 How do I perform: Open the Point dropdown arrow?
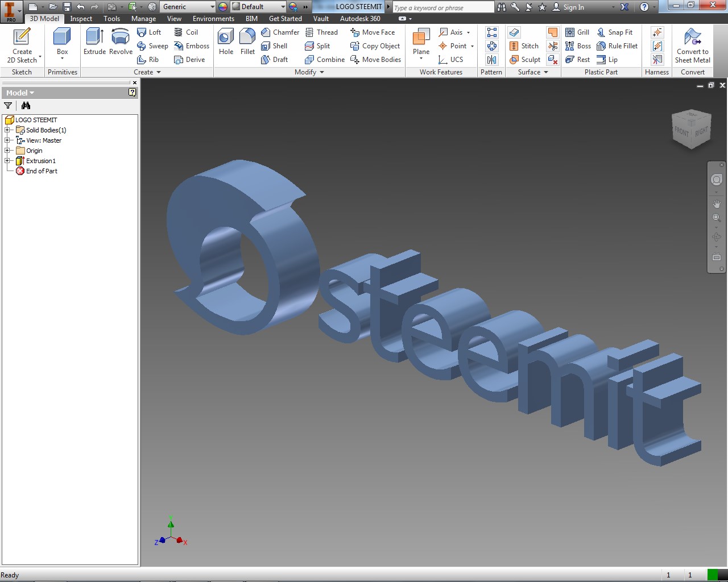coord(473,46)
